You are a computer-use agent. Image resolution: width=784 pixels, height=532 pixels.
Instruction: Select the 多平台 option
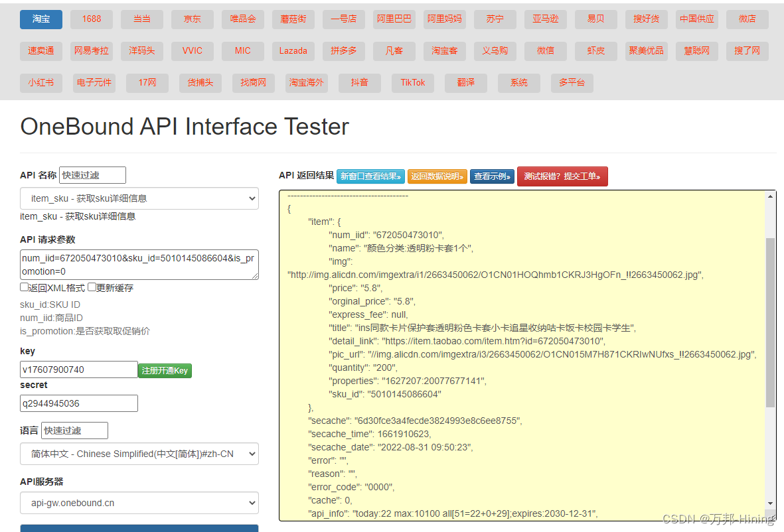tap(572, 83)
